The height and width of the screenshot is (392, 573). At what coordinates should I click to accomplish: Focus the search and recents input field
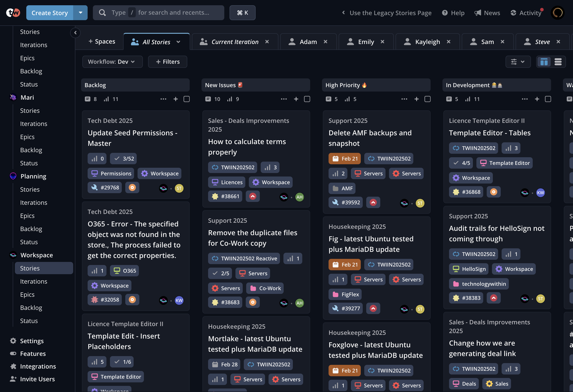pyautogui.click(x=158, y=12)
